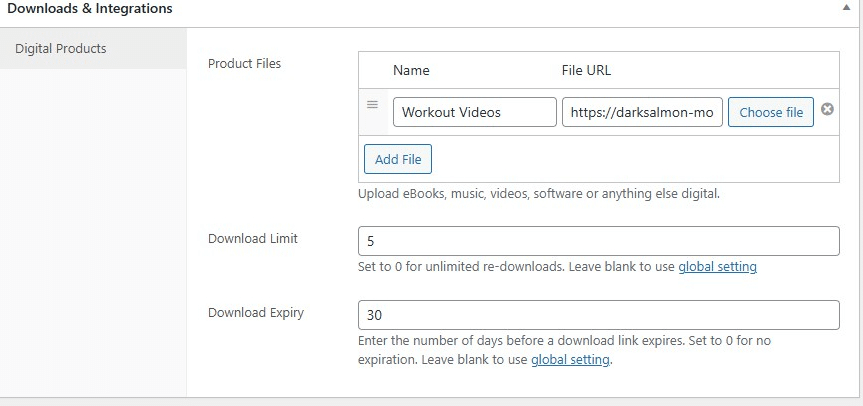
Task: Remove the Workout Videos file with X icon
Action: pos(827,110)
